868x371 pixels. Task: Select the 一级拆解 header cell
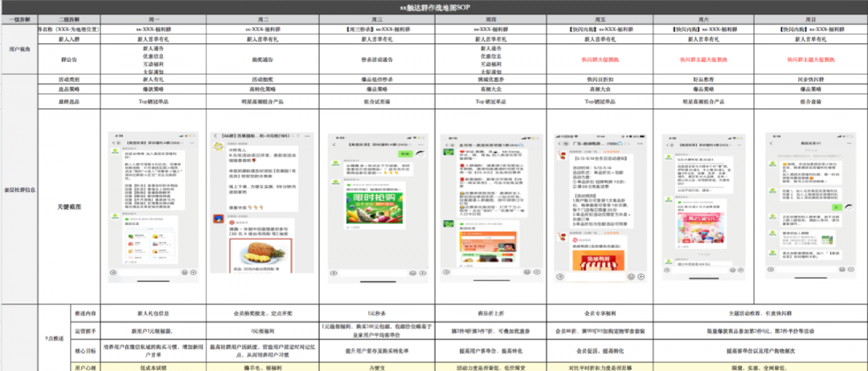[18, 19]
